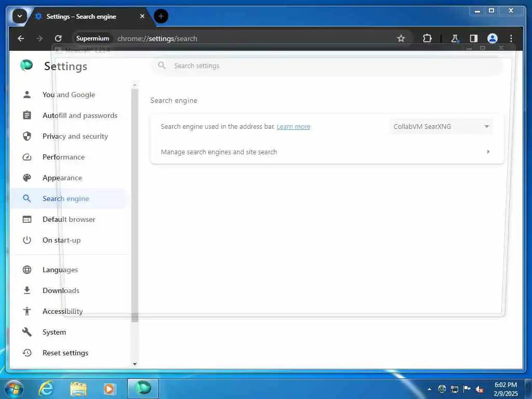Click the Supermium logo beside Settings
Screen dimensions: 532x399
26,65
